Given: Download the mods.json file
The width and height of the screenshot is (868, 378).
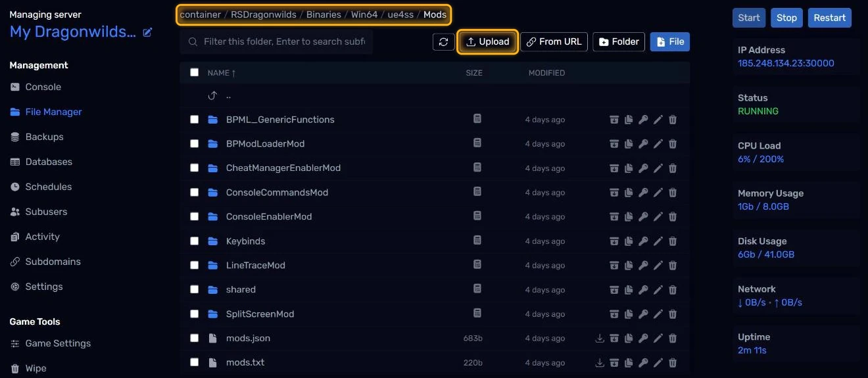Looking at the screenshot, I should [x=600, y=339].
